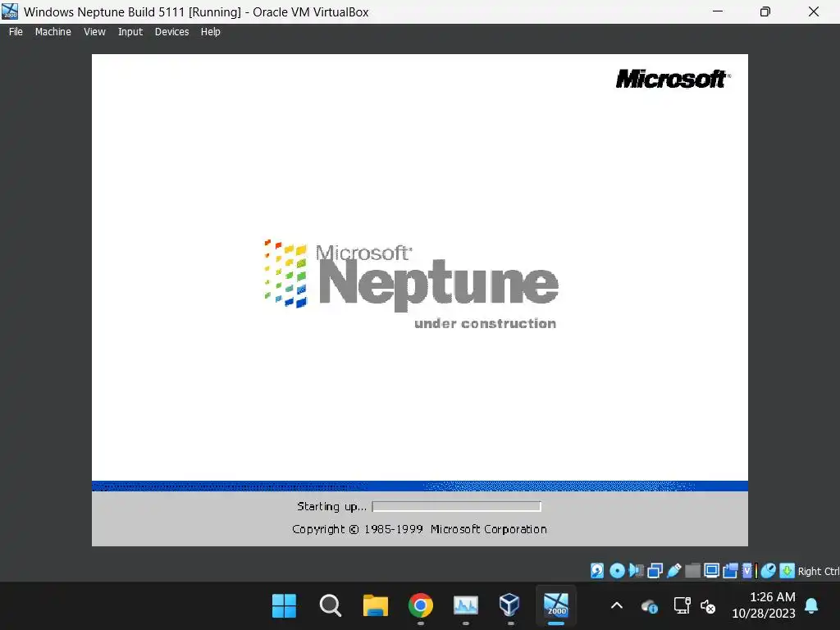Click the display status icon
This screenshot has width=840, height=630.
[x=711, y=570]
